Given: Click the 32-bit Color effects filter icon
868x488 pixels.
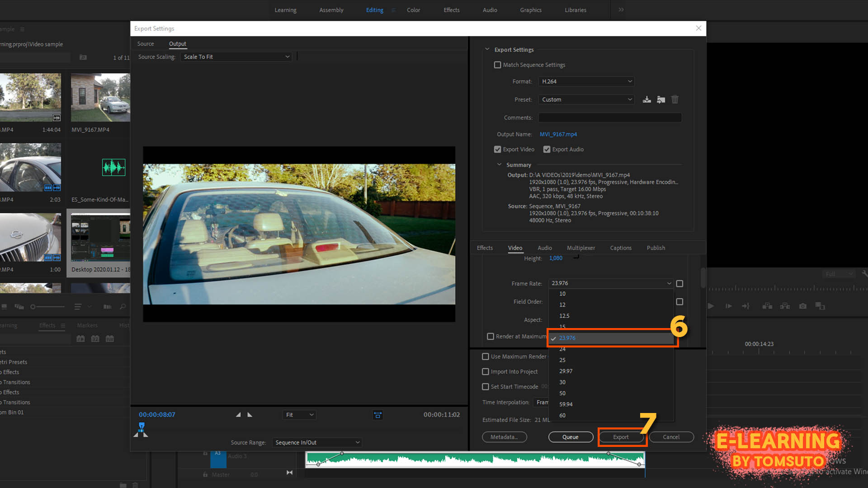Looking at the screenshot, I should [95, 338].
